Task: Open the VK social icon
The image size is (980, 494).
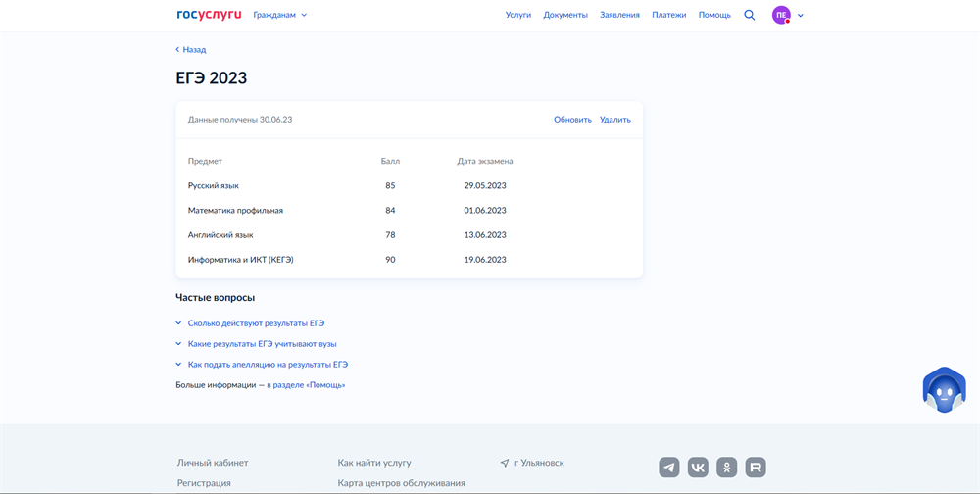Action: click(698, 468)
